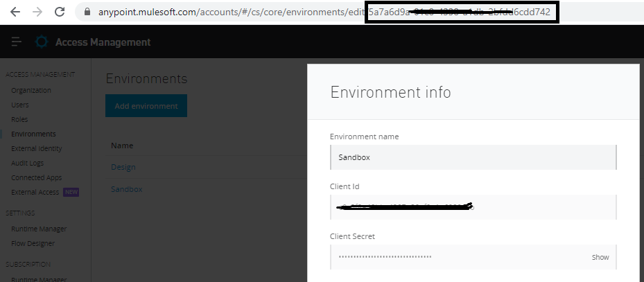Click the Client Secret masked field
The height and width of the screenshot is (282, 644).
click(x=473, y=257)
